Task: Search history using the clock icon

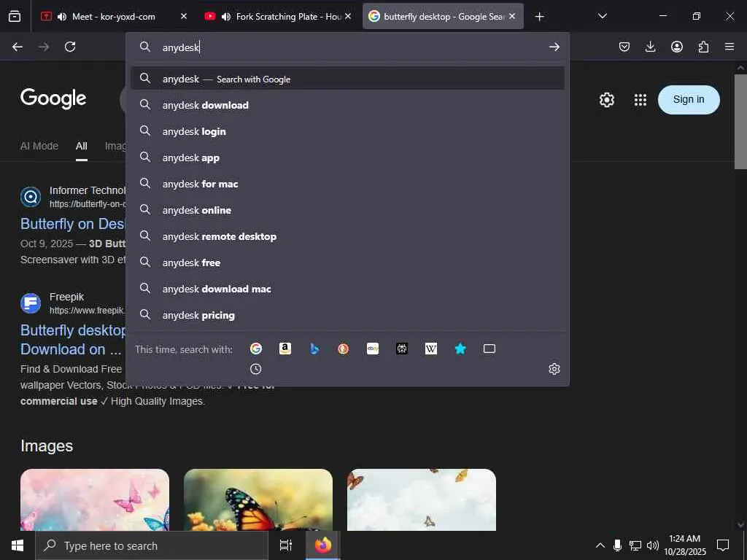Action: pos(256,369)
